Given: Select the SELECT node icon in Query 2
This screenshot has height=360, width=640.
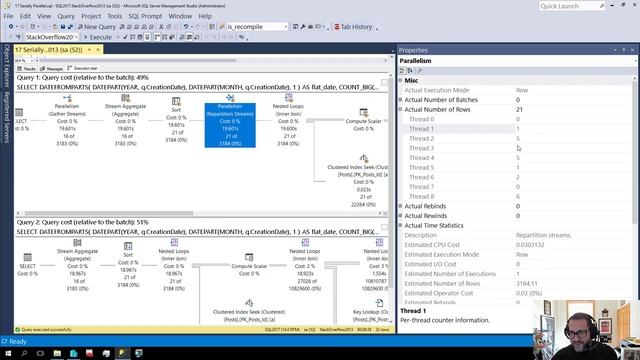Looking at the screenshot, I should click(27, 257).
